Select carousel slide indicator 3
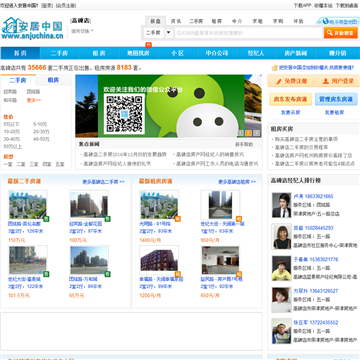 [x=256, y=133]
